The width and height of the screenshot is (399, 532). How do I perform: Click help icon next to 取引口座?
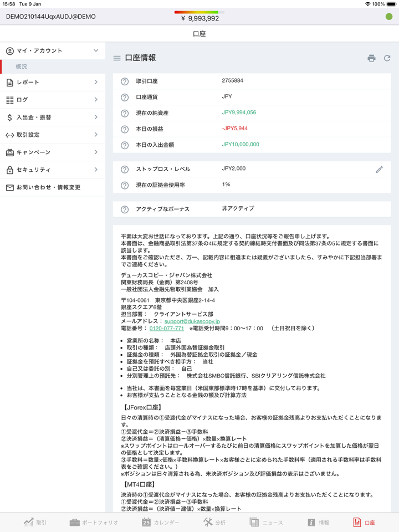coord(125,81)
